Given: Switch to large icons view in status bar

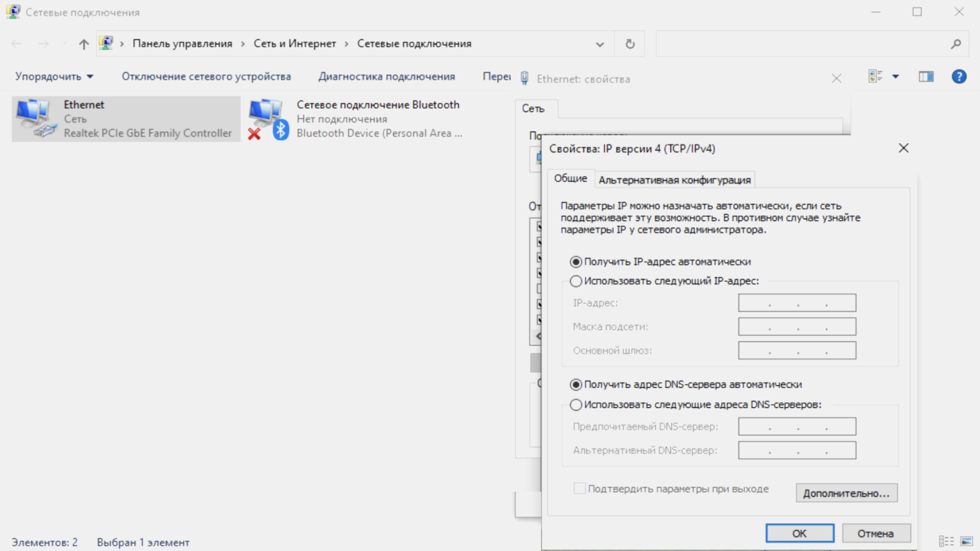Looking at the screenshot, I should (967, 541).
